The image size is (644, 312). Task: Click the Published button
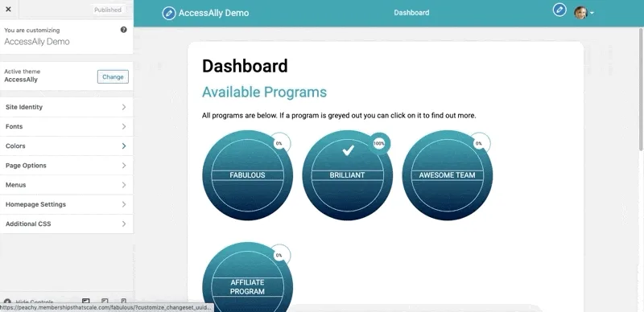108,10
